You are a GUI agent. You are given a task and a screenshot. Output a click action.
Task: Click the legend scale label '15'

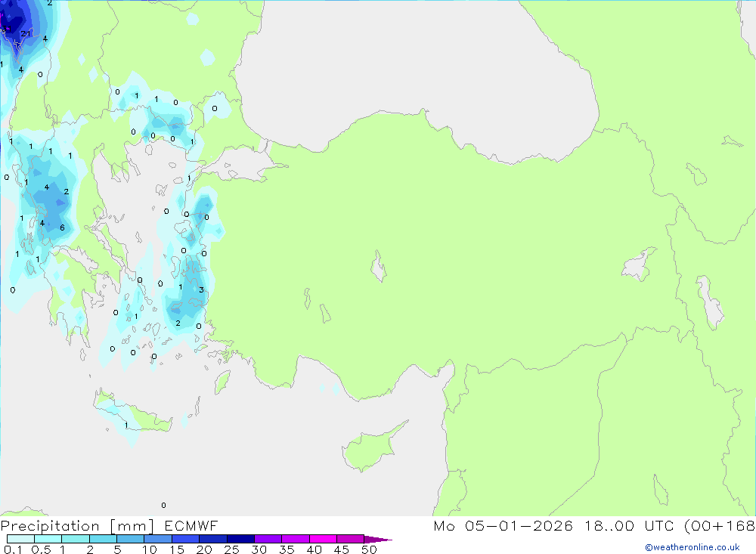[177, 549]
